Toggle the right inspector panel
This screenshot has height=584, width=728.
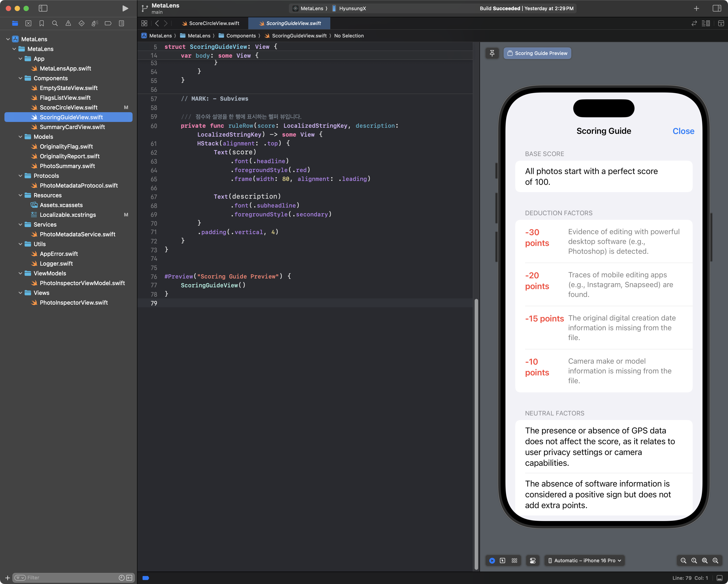point(717,8)
